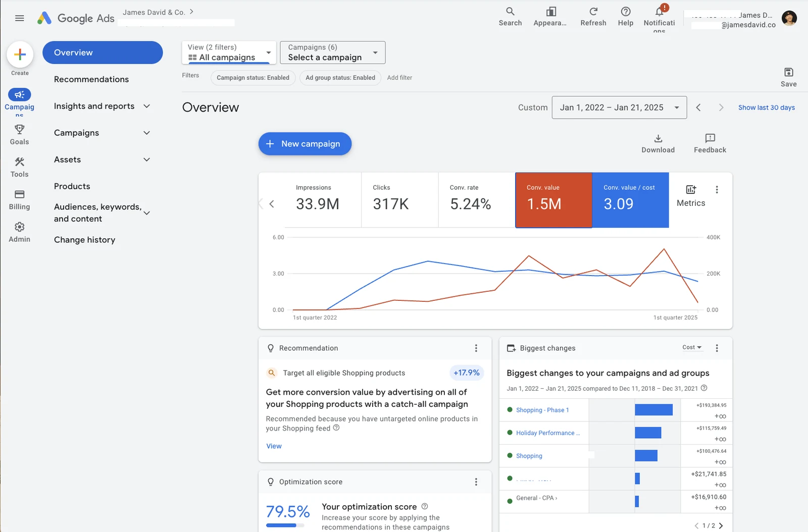Open Select a campaign dropdown
The width and height of the screenshot is (808, 532).
click(x=333, y=52)
